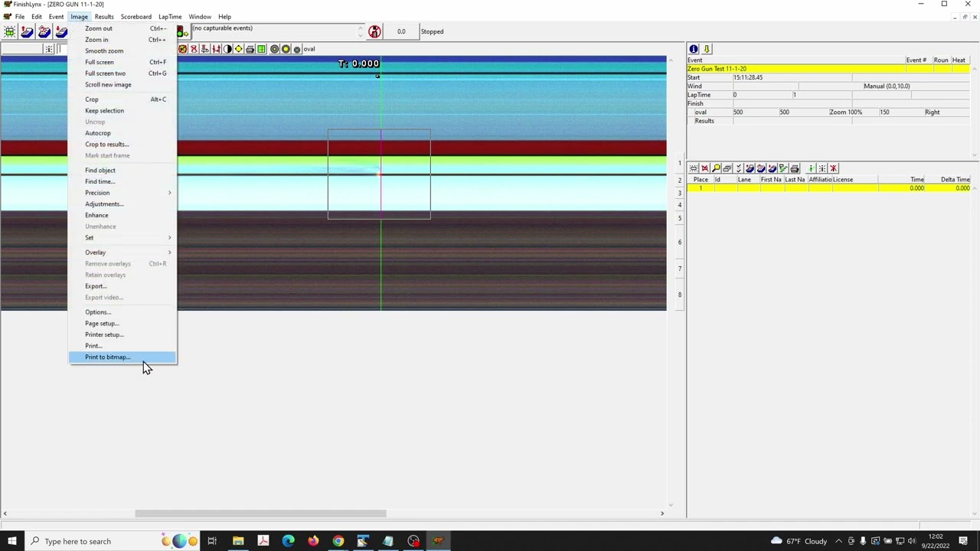Click the printer icon in image toolbar
980x551 pixels.
pyautogui.click(x=250, y=49)
